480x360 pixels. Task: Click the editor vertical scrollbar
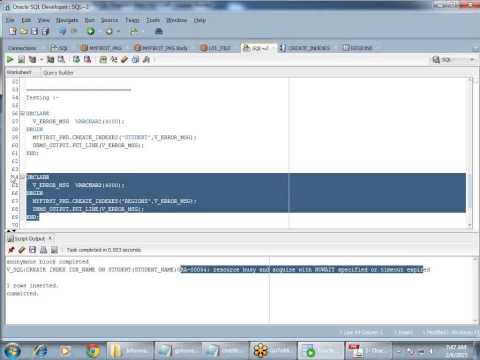click(470, 153)
